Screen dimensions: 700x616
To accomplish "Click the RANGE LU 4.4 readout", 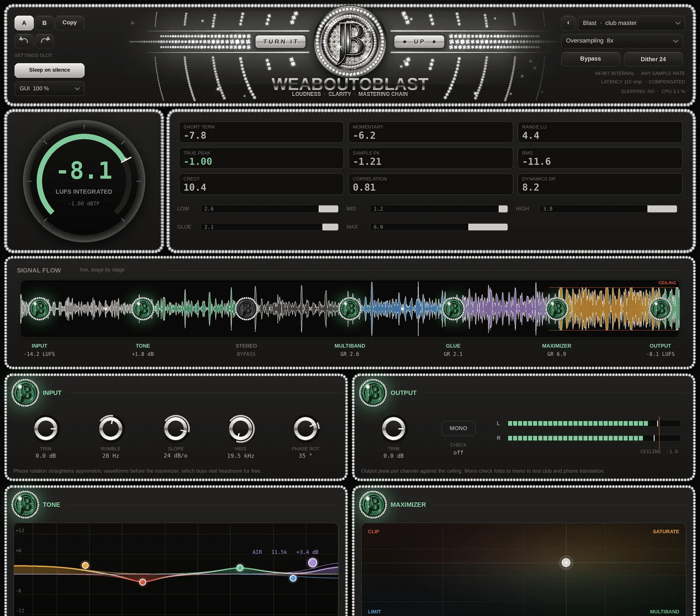I will pos(600,132).
